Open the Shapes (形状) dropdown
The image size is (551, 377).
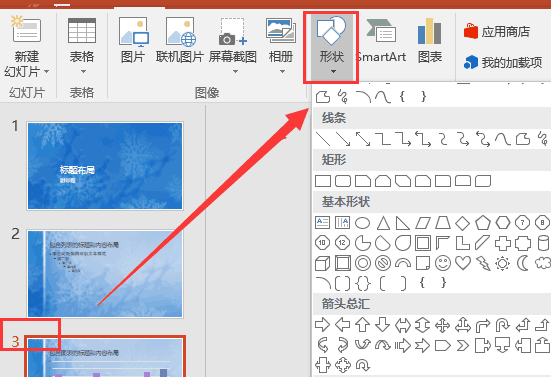coord(331,47)
